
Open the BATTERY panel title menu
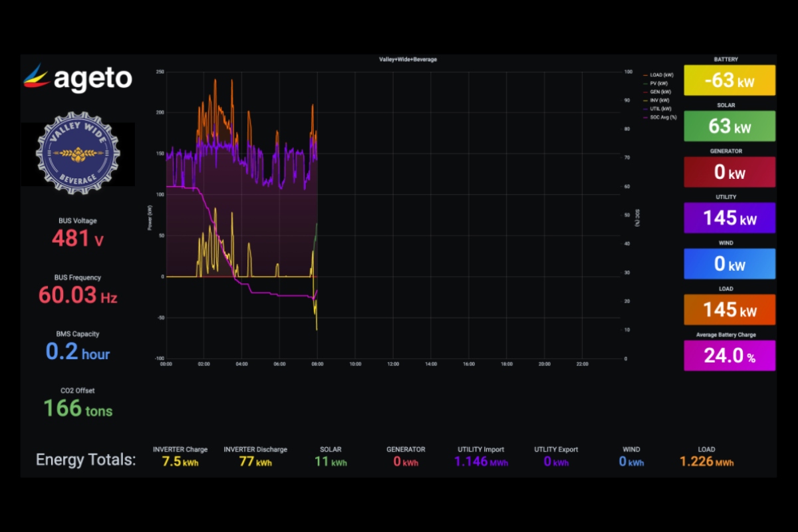tap(729, 59)
